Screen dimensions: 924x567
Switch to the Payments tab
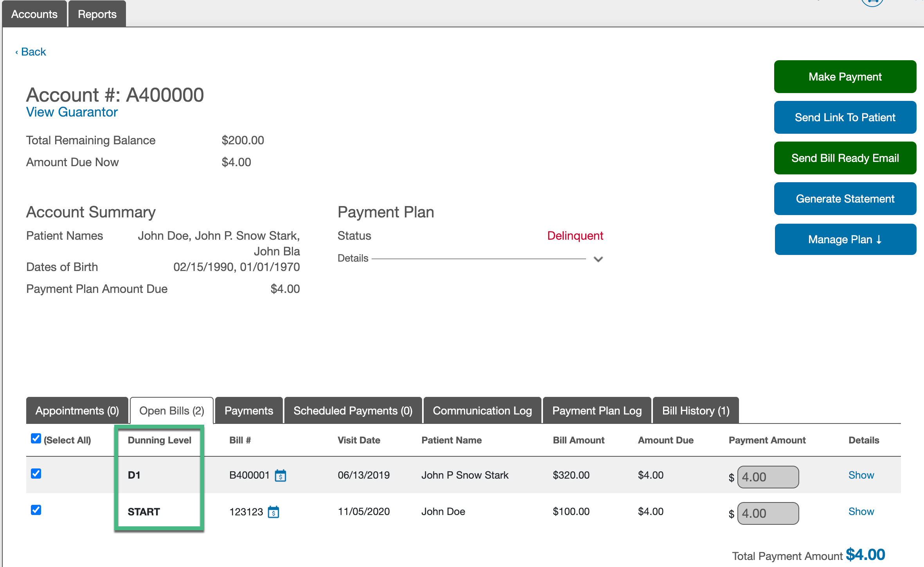point(248,411)
